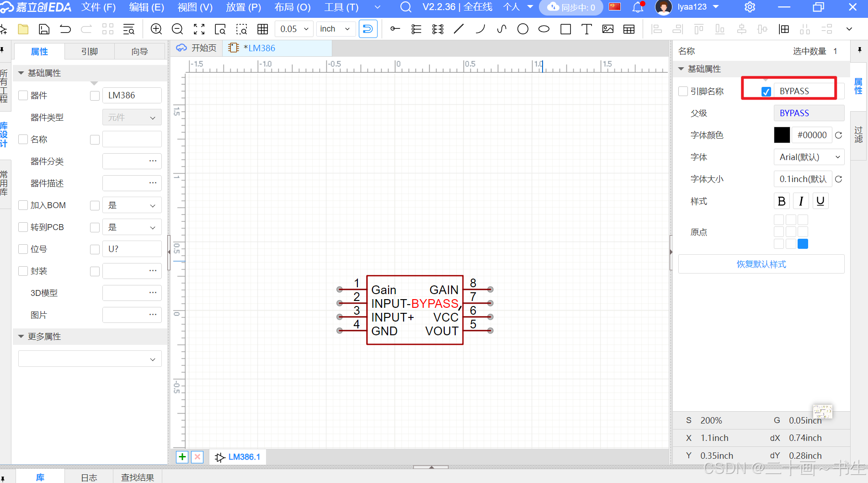This screenshot has width=868, height=483.
Task: Select the place pin tool
Action: point(395,29)
